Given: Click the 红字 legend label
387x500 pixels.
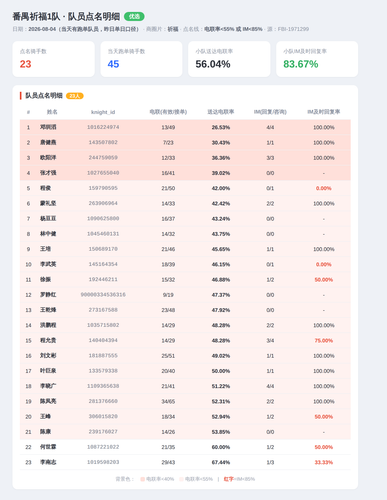Looking at the screenshot, I should tap(228, 479).
